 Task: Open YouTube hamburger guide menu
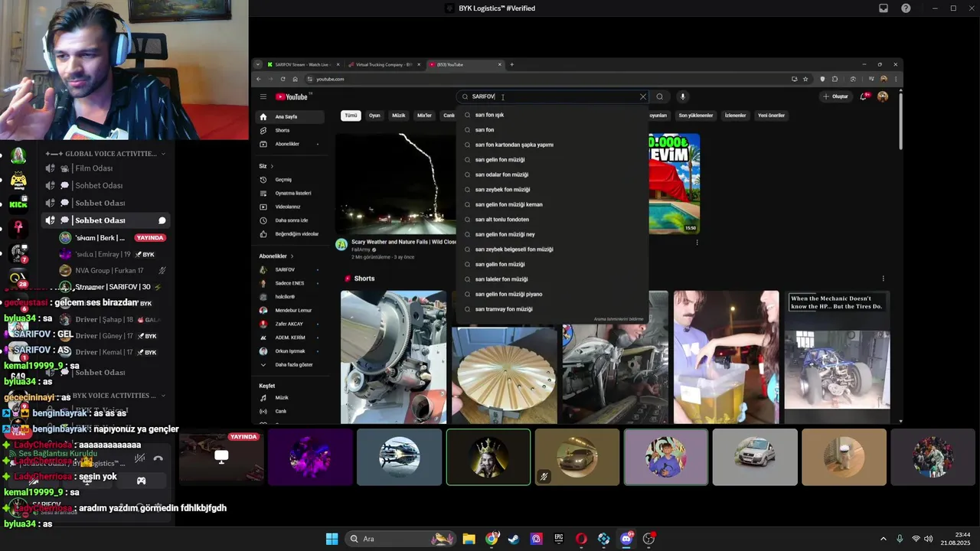click(x=263, y=96)
